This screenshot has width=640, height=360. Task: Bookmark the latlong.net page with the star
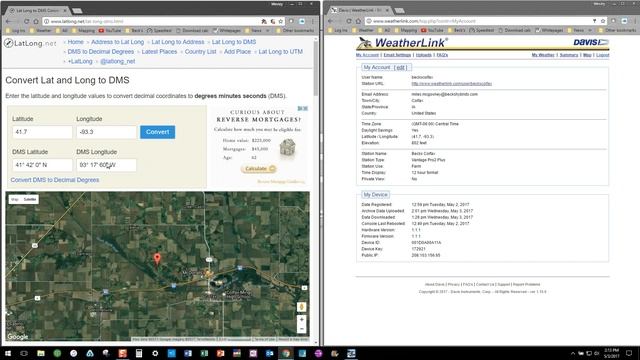tap(280, 21)
